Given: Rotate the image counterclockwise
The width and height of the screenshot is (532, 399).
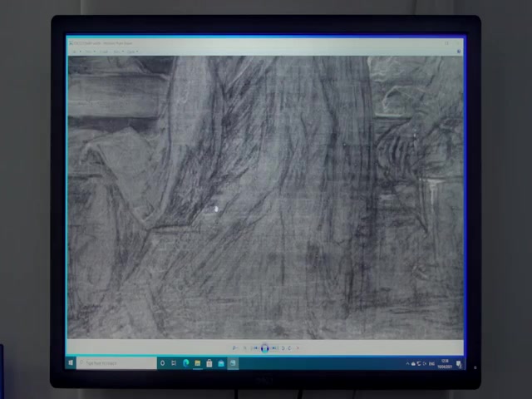Looking at the screenshot, I should pos(283,348).
